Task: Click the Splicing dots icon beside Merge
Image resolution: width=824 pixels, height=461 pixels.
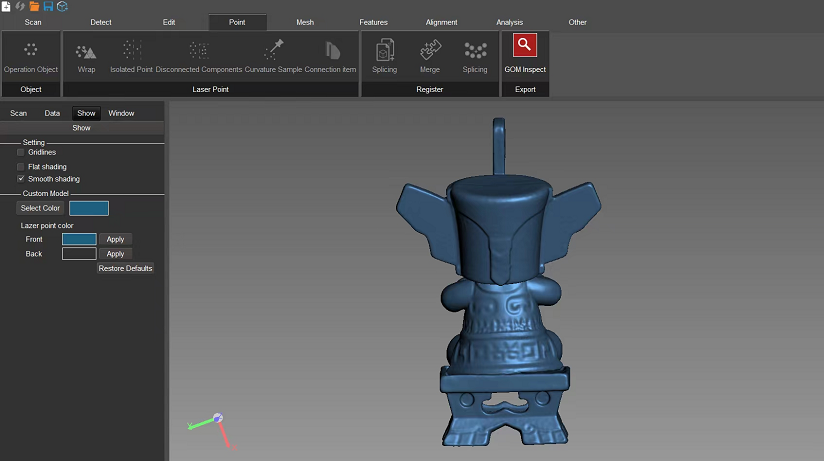Action: (x=475, y=56)
